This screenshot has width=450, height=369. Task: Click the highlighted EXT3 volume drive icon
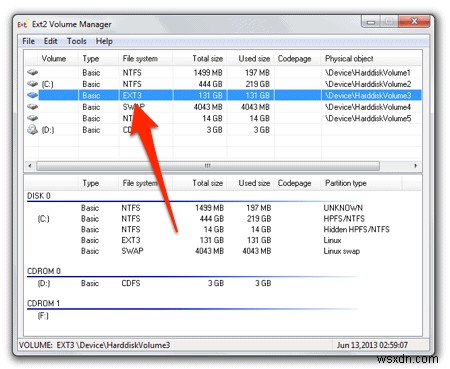[32, 95]
